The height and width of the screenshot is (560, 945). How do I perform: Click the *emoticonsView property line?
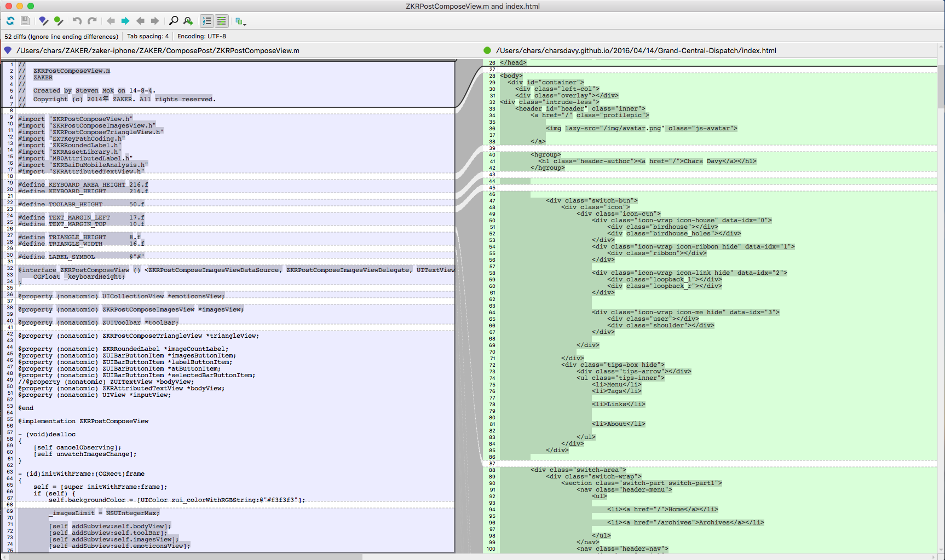tap(122, 297)
